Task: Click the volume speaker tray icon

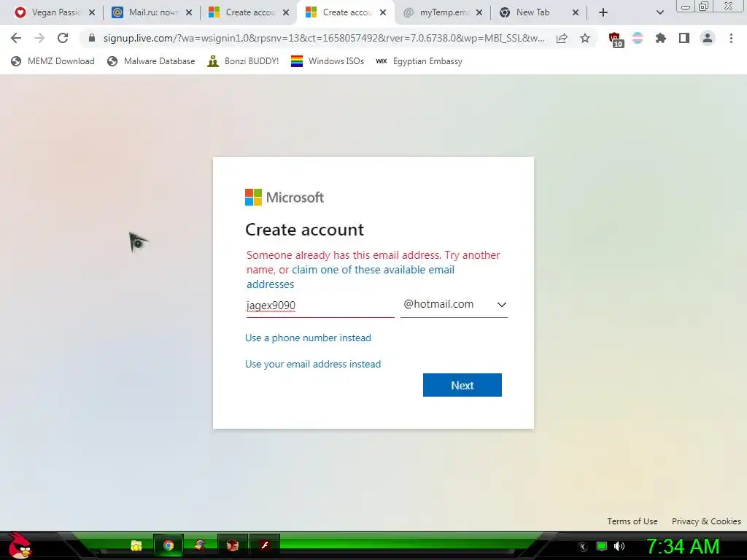Action: (x=619, y=546)
